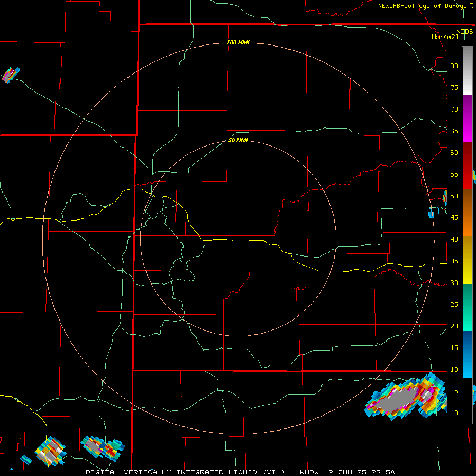Click the 15 value on the color scale
Image resolution: width=476 pixels, height=476 pixels.
click(454, 348)
